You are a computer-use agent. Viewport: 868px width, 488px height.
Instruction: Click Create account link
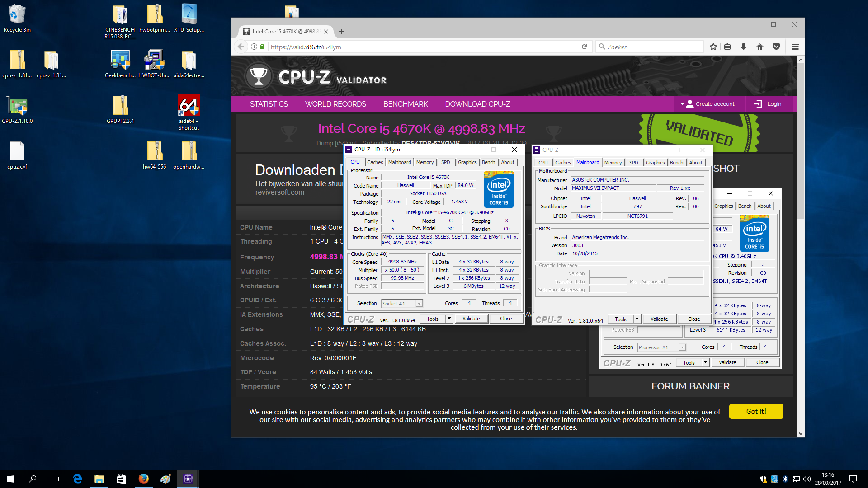click(x=708, y=104)
